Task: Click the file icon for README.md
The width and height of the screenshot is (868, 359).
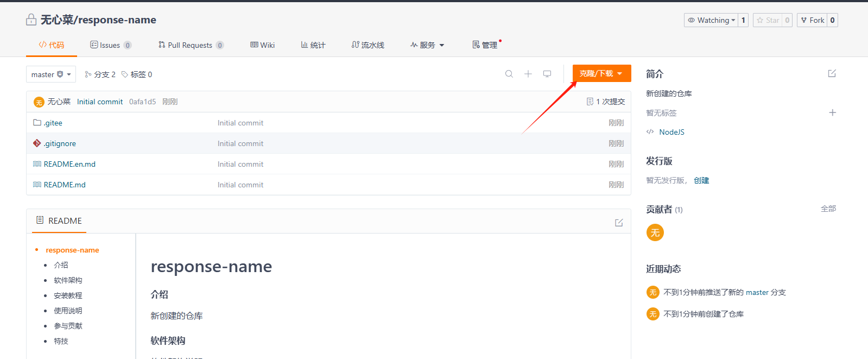Action: (x=37, y=185)
